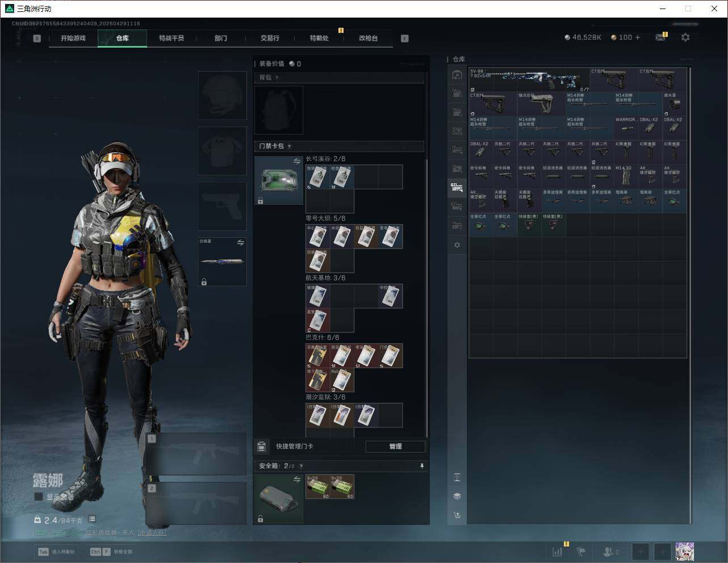Viewport: 728px width, 563px height.
Task: Open the friends list icon
Action: tap(610, 552)
